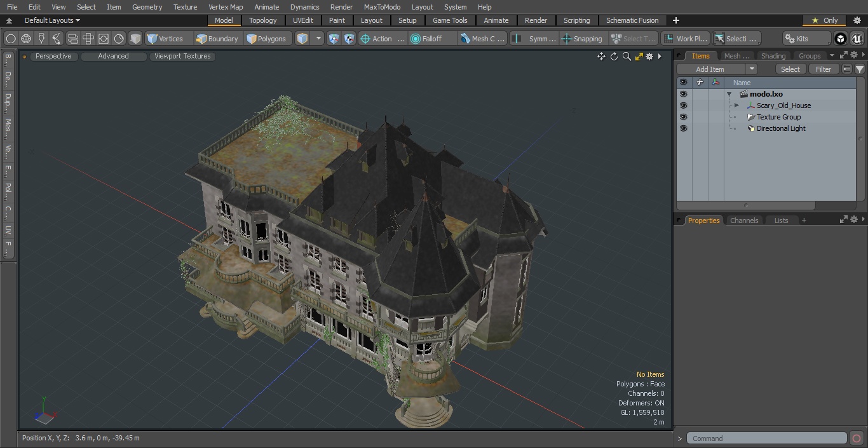The image size is (868, 448).
Task: Click the Items panel settings gear
Action: (853, 55)
